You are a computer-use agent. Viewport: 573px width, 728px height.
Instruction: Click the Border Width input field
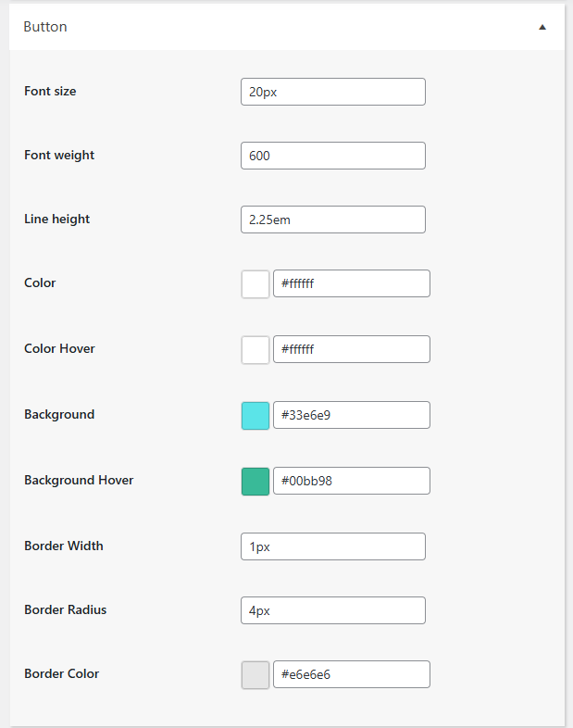pyautogui.click(x=332, y=546)
